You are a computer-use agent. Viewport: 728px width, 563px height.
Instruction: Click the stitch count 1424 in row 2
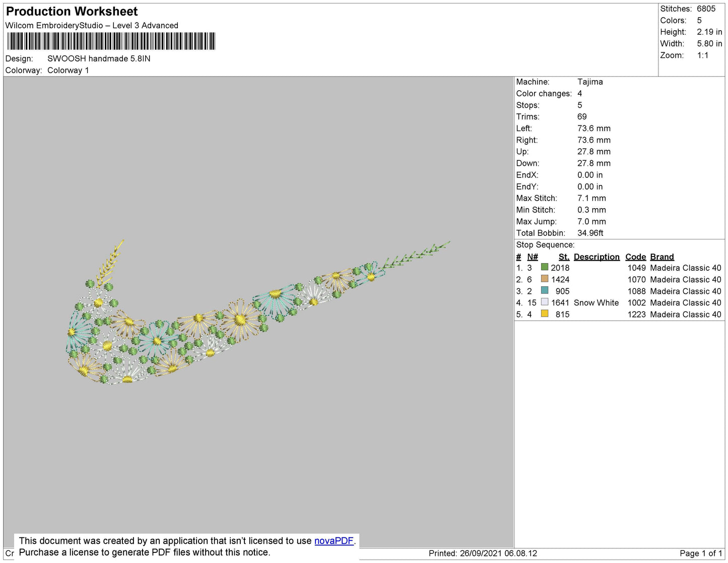(x=560, y=279)
